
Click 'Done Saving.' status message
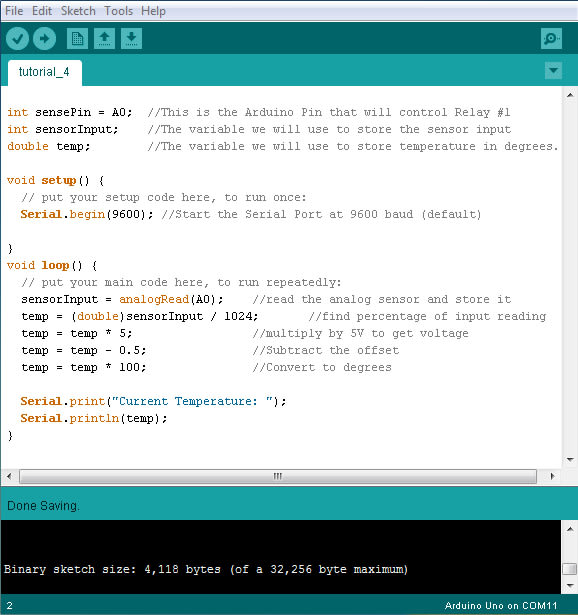pos(44,506)
